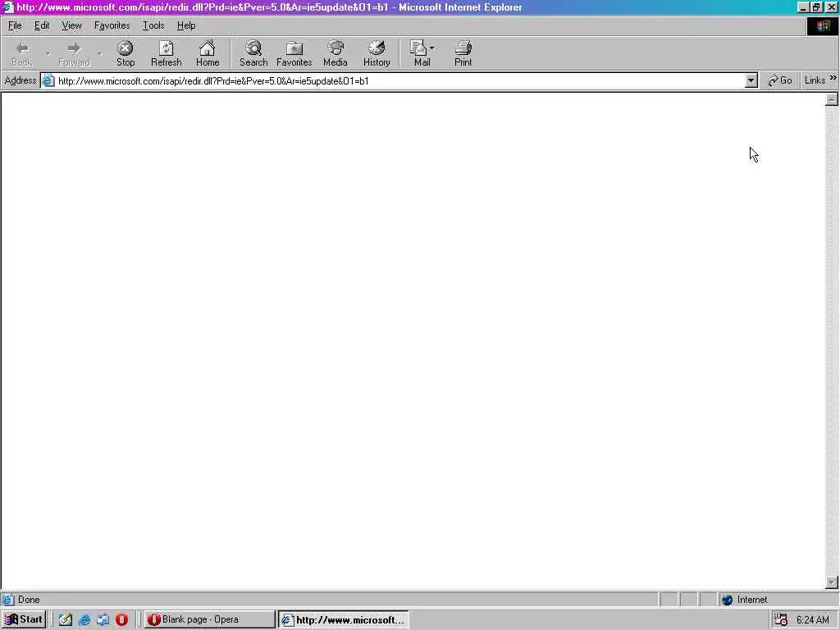Open the Forward history dropdown arrow

(x=99, y=53)
